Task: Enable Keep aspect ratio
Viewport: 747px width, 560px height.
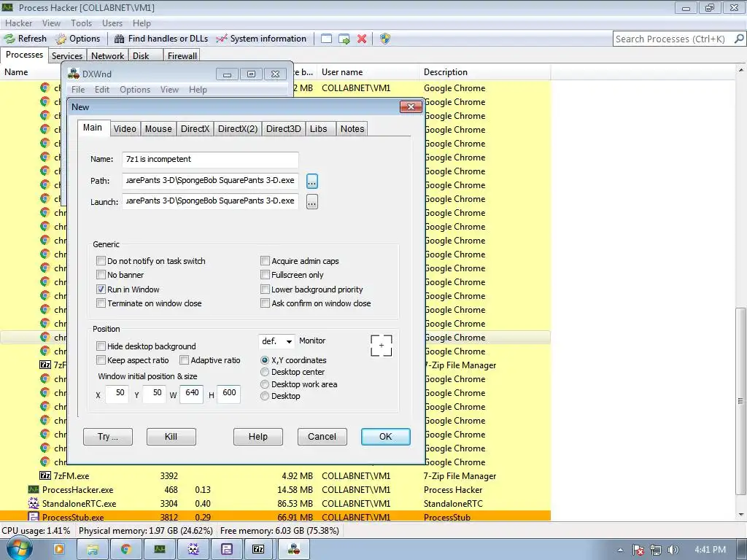Action: [101, 359]
